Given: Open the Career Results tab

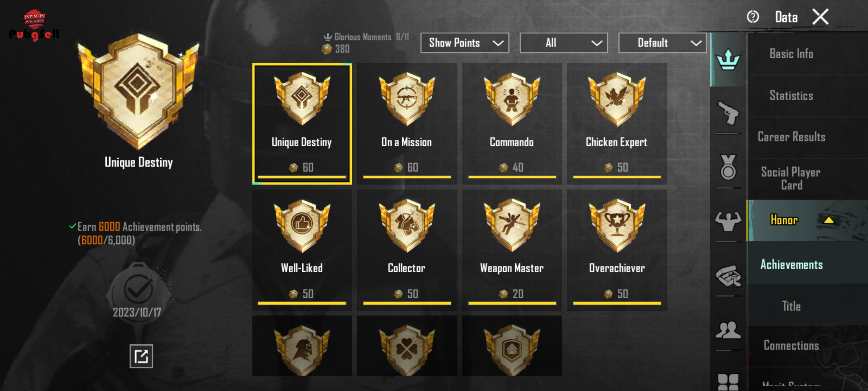Looking at the screenshot, I should click(791, 137).
